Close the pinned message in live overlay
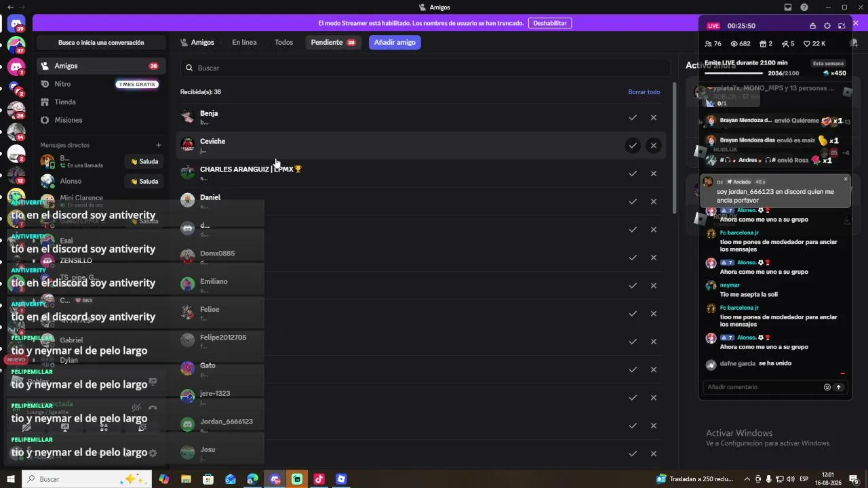This screenshot has width=868, height=488. pos(846,179)
